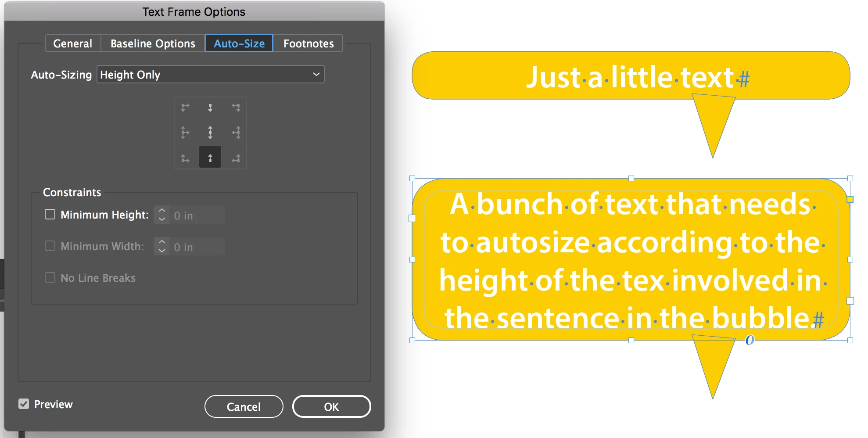The height and width of the screenshot is (438, 868).
Task: Open the Footnotes tab
Action: click(x=308, y=43)
